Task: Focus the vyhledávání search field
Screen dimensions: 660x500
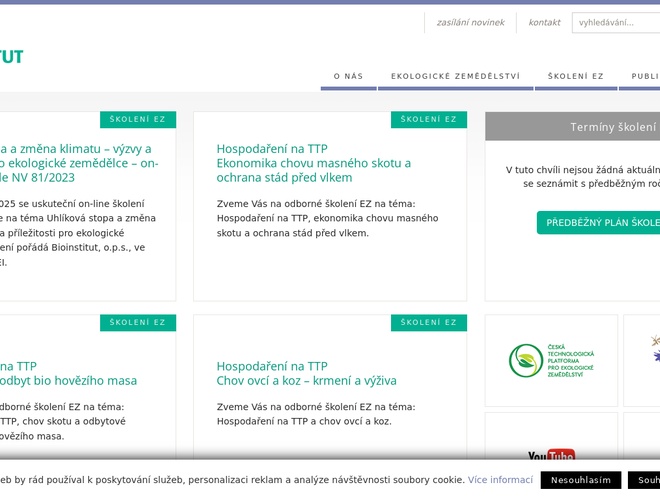Action: tap(615, 23)
